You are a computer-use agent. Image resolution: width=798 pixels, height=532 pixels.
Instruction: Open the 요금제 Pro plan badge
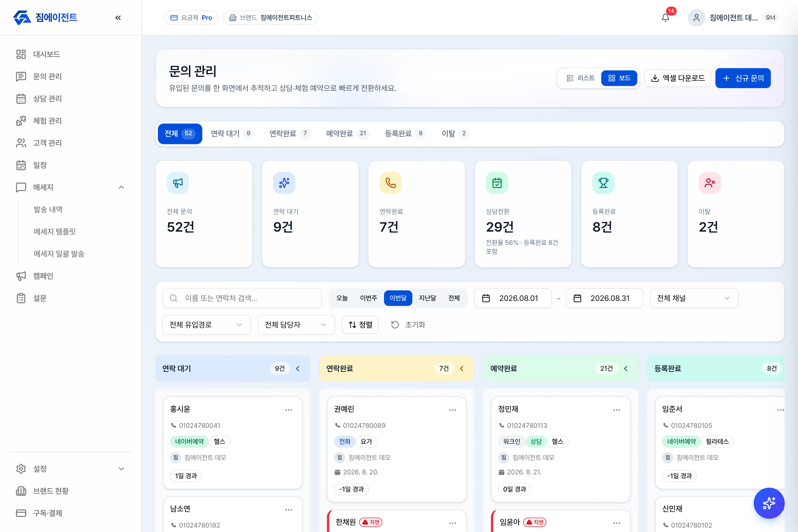point(191,18)
